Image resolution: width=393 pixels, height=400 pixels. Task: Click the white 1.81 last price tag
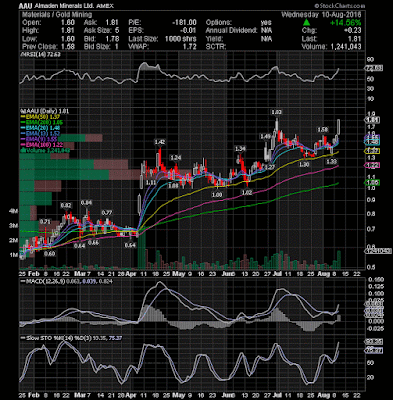point(373,120)
